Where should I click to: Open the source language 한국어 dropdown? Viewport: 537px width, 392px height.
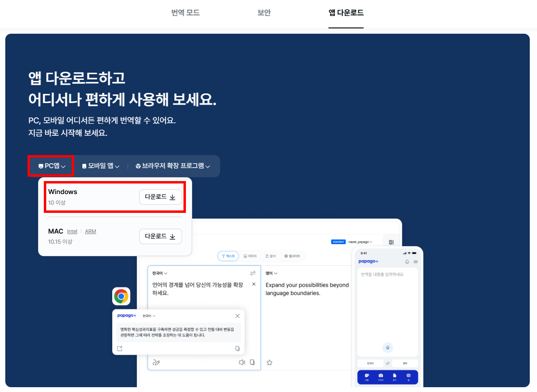click(159, 273)
